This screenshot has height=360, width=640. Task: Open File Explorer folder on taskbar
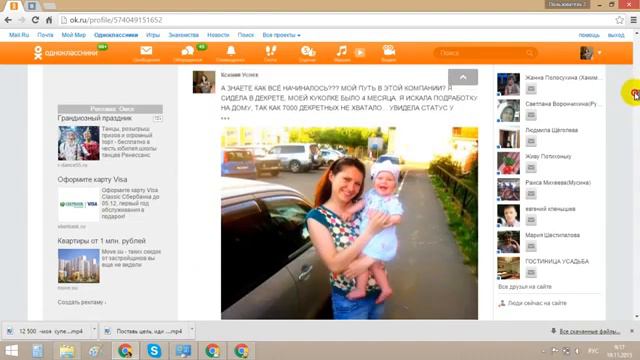click(67, 351)
